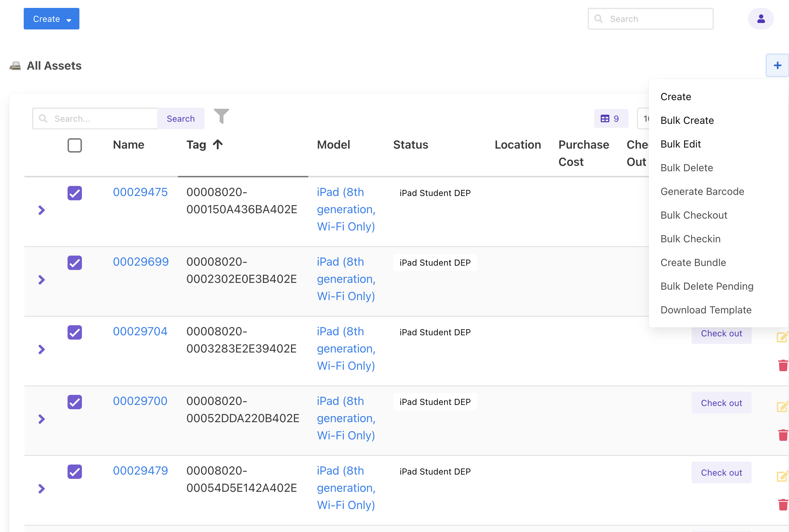Open asset link 00029475

[140, 192]
